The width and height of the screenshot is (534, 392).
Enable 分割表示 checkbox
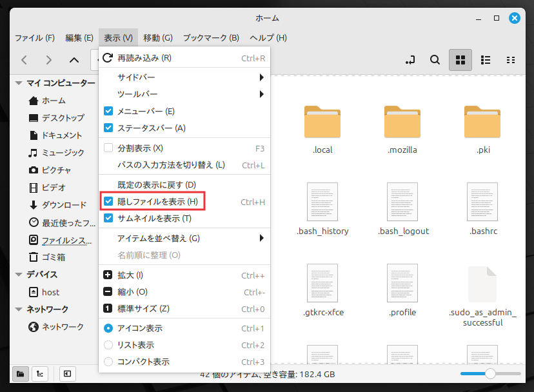click(108, 148)
